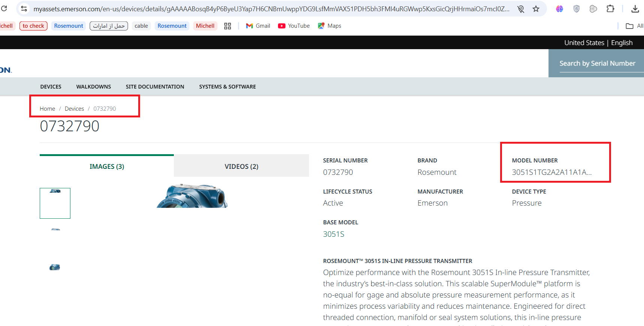
Task: Select the IMAGES (3) tab
Action: point(107,166)
